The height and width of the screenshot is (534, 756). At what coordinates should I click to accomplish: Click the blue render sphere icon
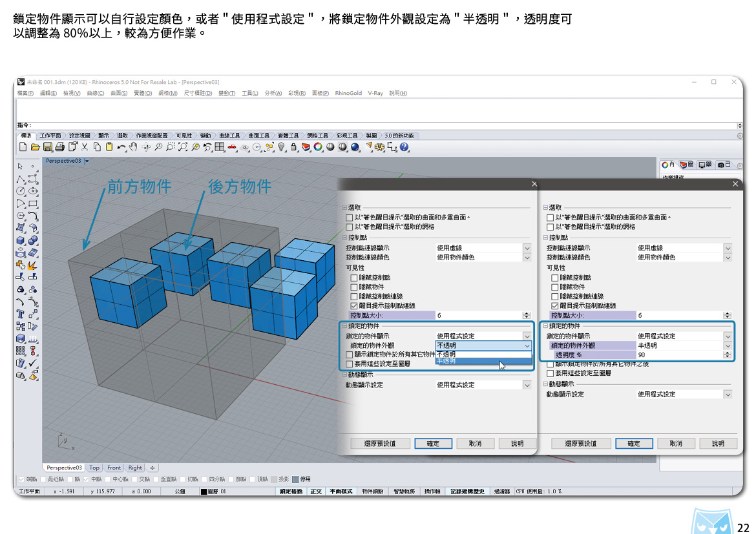(x=355, y=147)
